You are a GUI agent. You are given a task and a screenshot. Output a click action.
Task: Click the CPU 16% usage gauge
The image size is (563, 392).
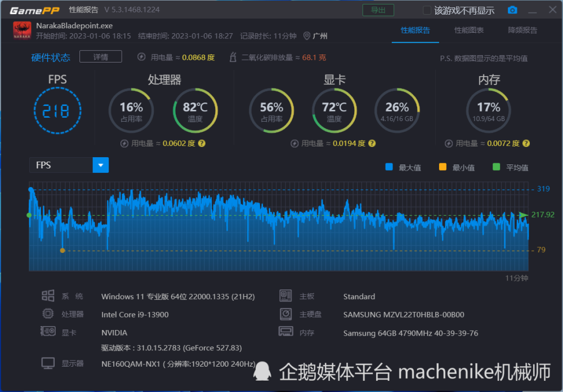(131, 110)
